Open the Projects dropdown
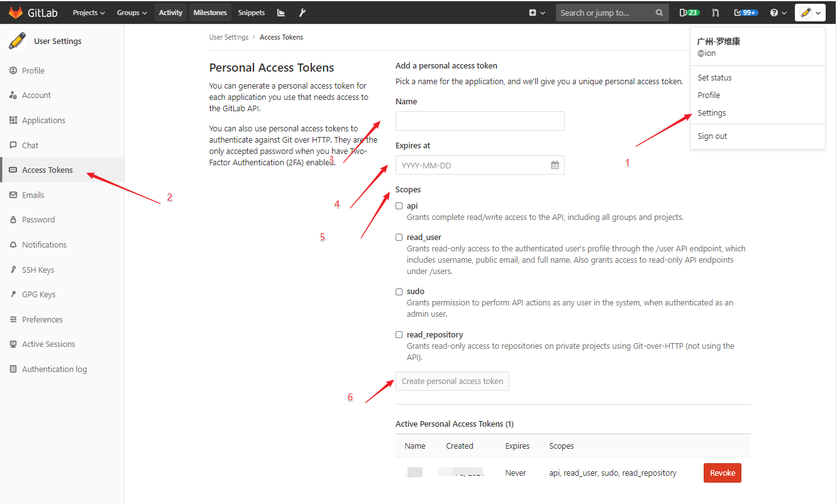 [89, 13]
